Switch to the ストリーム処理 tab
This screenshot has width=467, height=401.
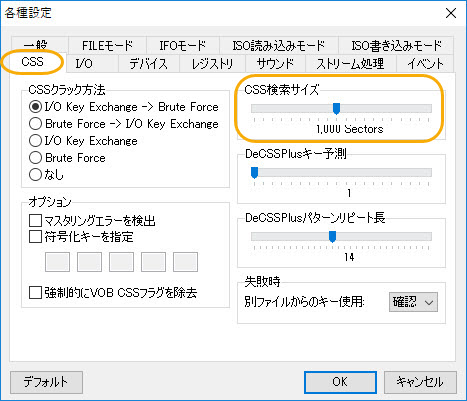[x=350, y=63]
